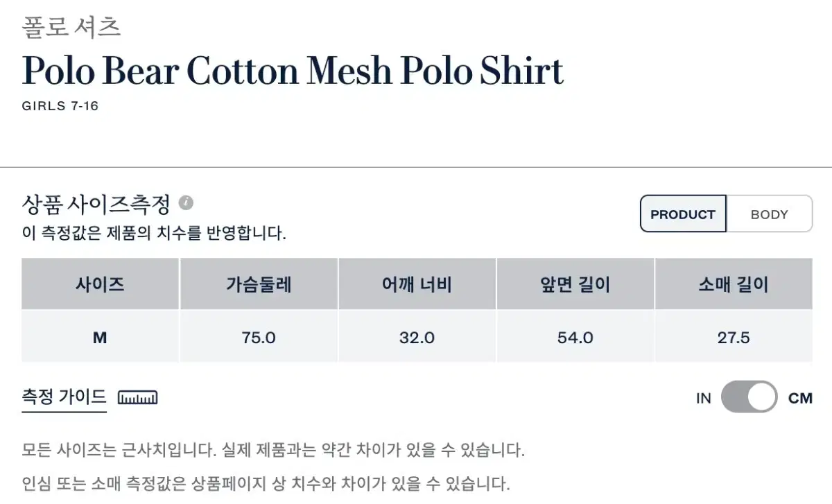Click the 폴로 셔츠 category label

[x=72, y=26]
